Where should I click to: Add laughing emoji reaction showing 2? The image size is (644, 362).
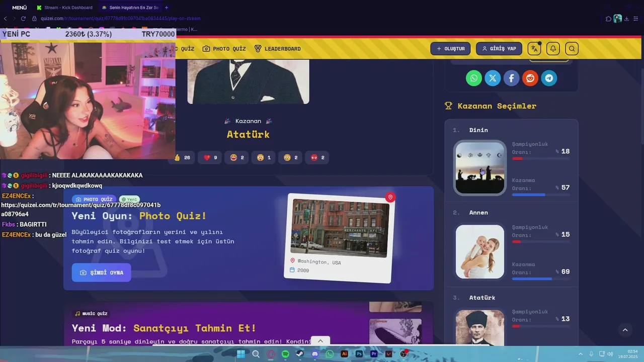(237, 157)
